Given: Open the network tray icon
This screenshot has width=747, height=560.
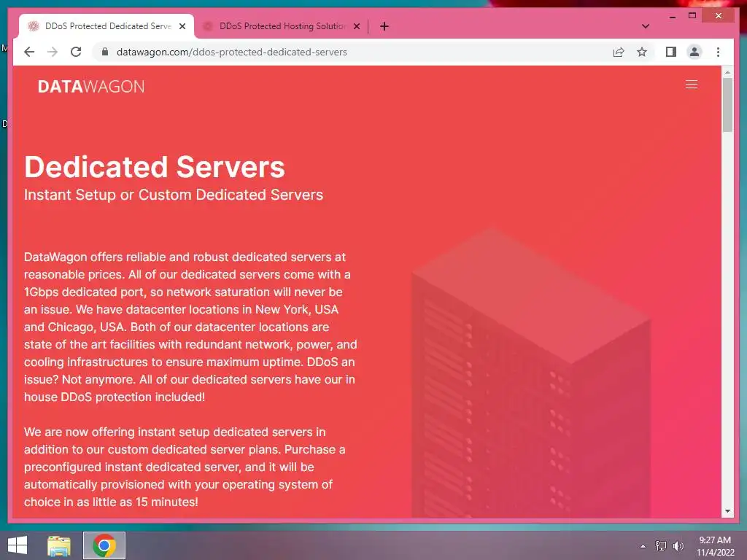Looking at the screenshot, I should point(661,546).
